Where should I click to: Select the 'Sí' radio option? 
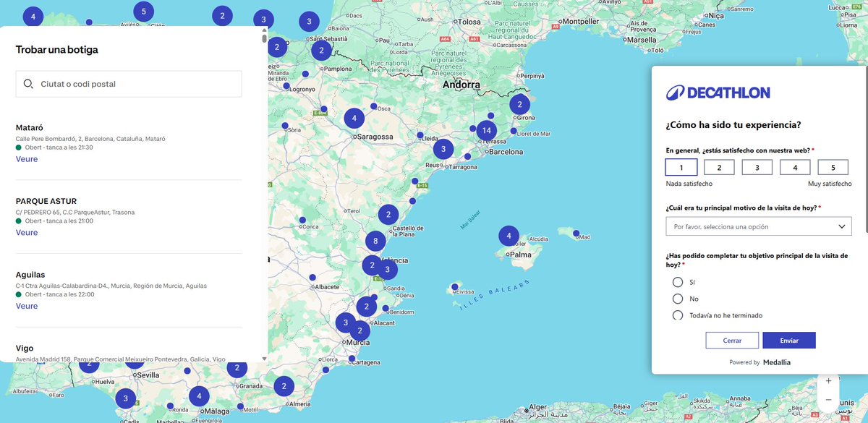[678, 282]
